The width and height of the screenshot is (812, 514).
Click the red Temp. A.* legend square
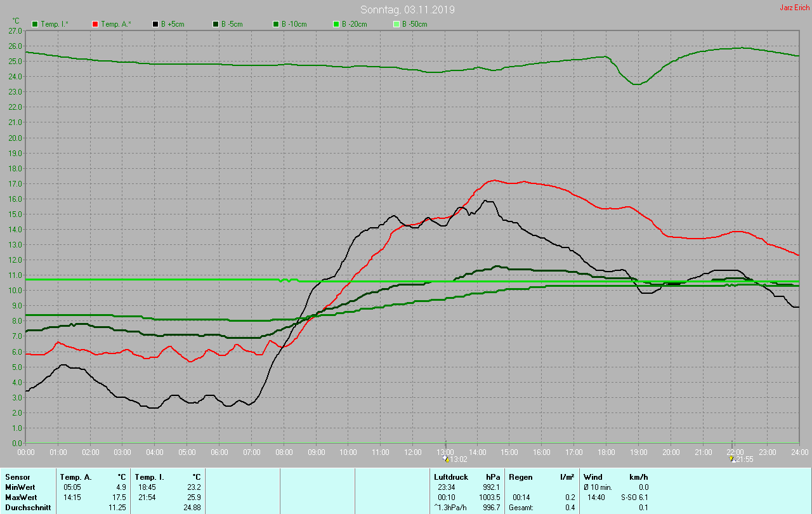pos(95,24)
